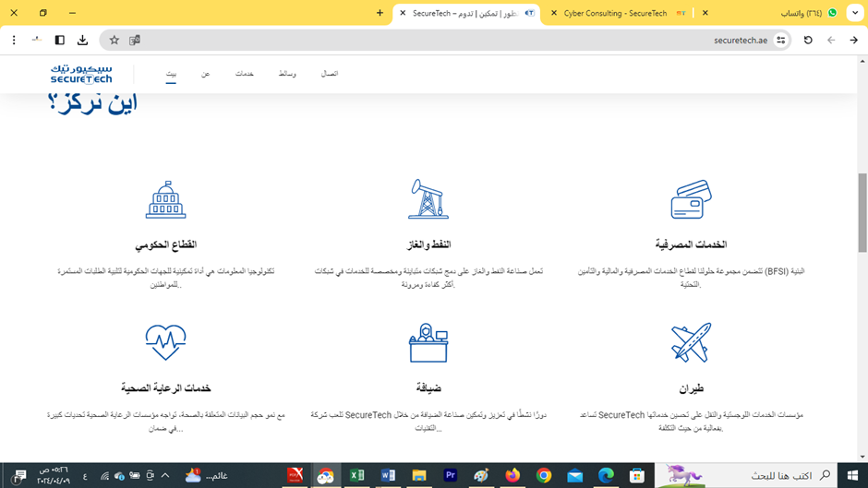Click the heartbeat healthcare icon

[165, 342]
